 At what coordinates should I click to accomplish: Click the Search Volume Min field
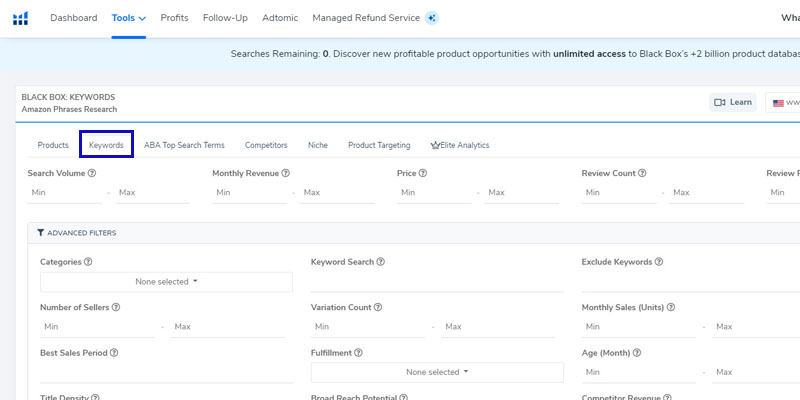pos(65,193)
